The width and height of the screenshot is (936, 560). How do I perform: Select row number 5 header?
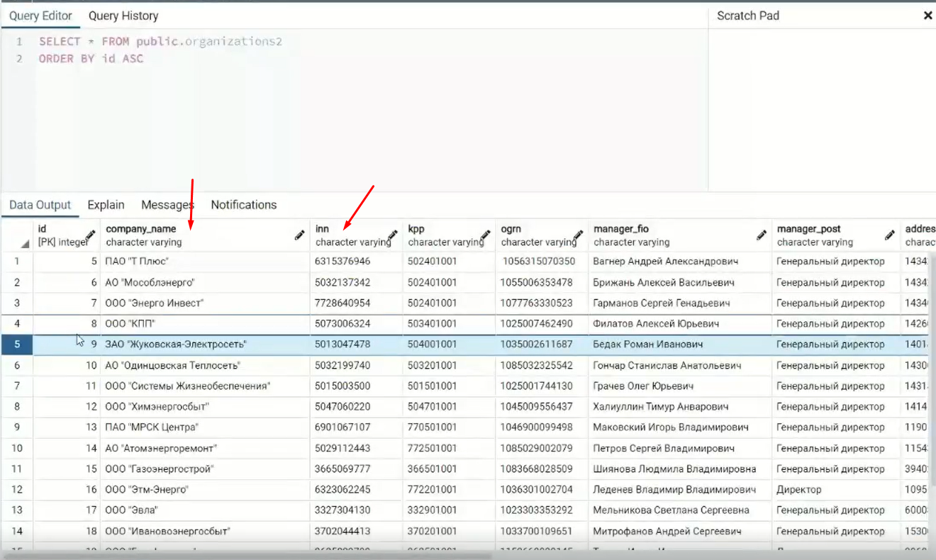coord(16,345)
